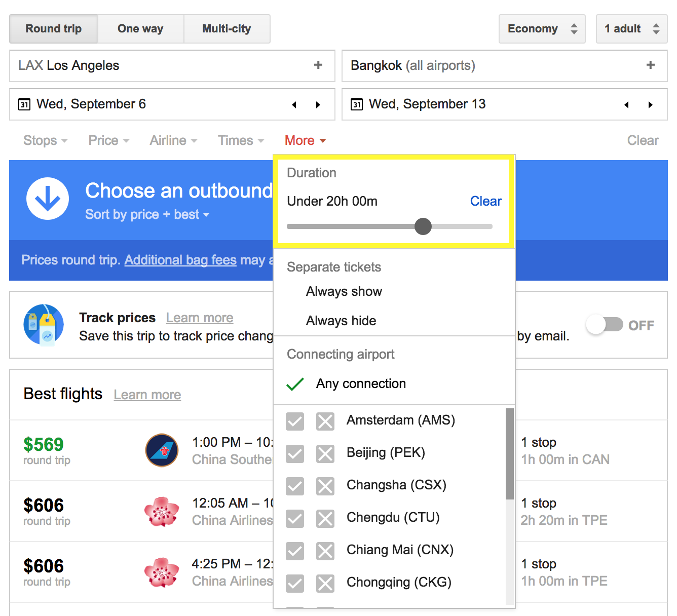The height and width of the screenshot is (616, 677).
Task: Toggle the Beijing (PEK) checkbox
Action: pyautogui.click(x=295, y=453)
